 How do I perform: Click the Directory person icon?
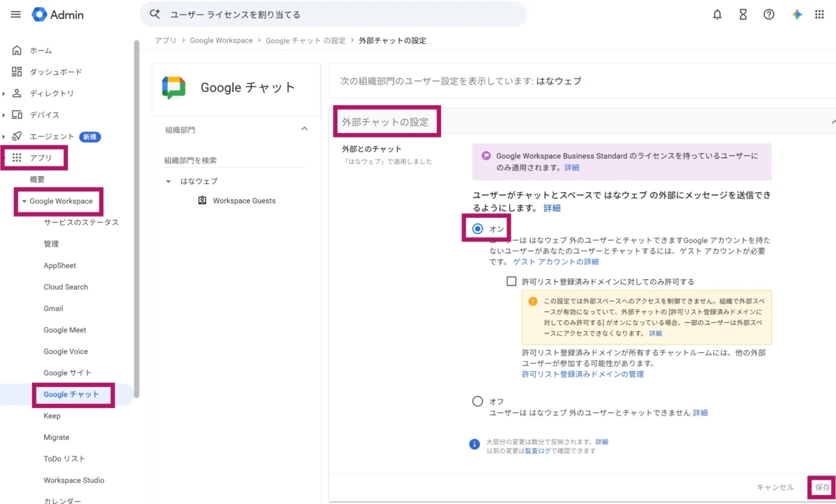coord(17,93)
